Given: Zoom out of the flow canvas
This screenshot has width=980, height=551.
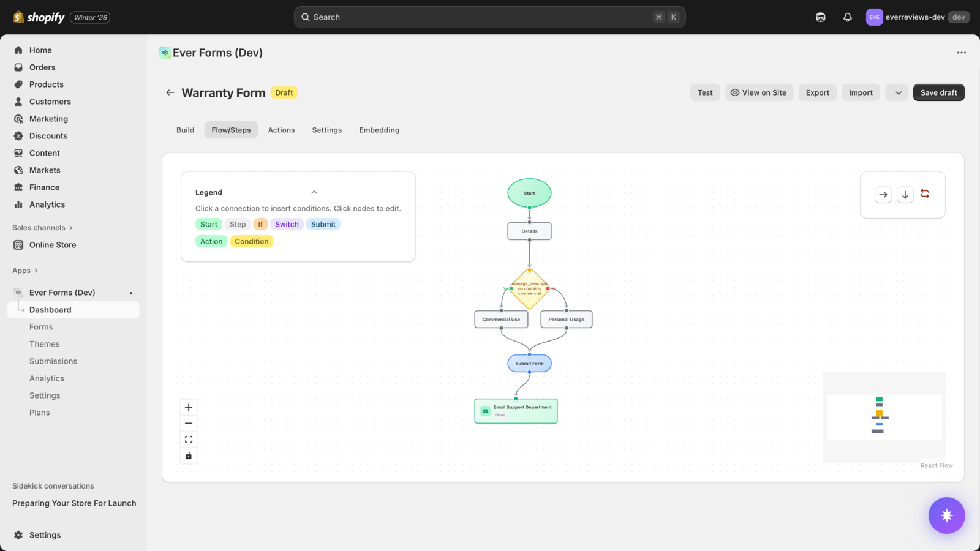Looking at the screenshot, I should (x=189, y=422).
